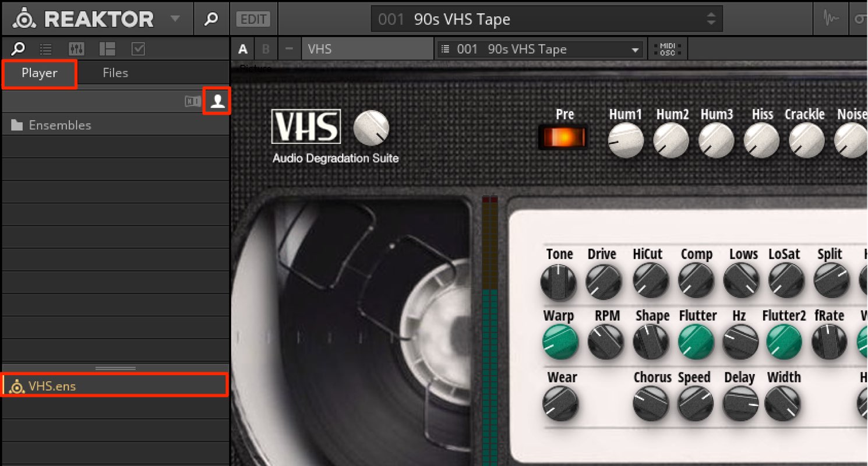Click the Split knob

point(831,280)
